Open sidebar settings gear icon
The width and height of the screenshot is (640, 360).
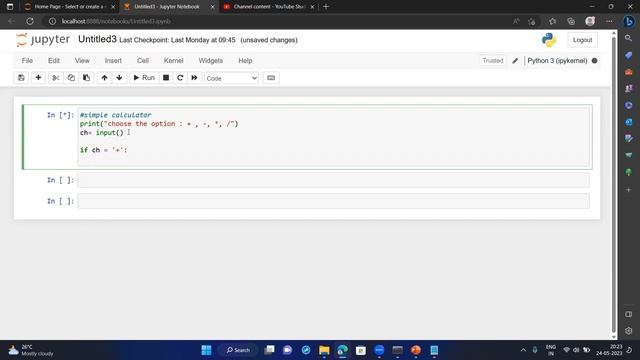[629, 331]
